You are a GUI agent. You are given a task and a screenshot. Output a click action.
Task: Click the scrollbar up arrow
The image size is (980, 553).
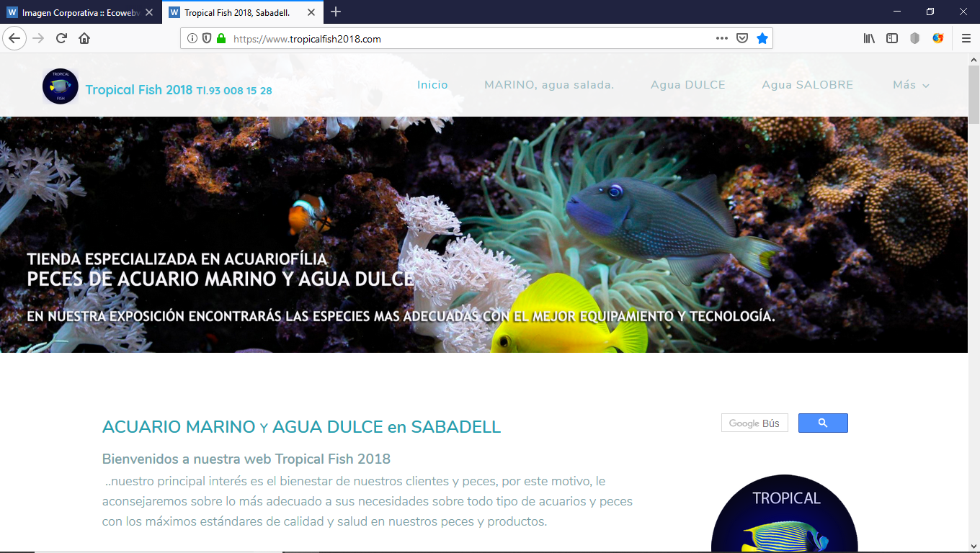tap(974, 58)
